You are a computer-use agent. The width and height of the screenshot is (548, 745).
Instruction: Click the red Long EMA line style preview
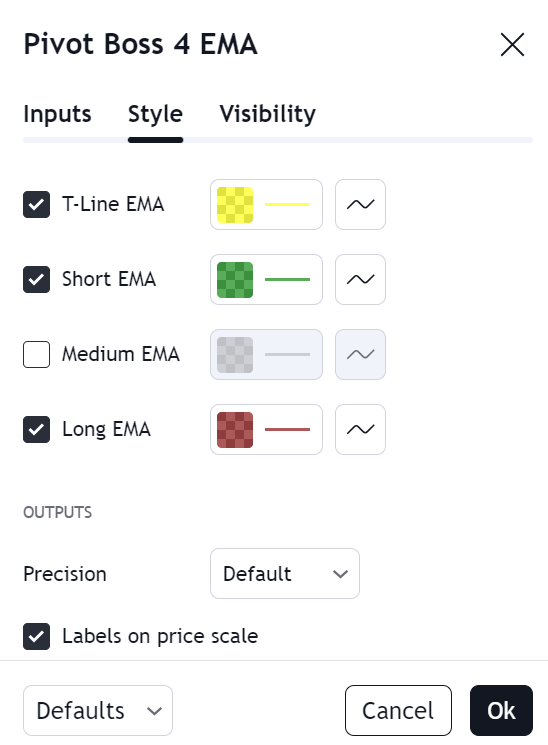pyautogui.click(x=287, y=430)
